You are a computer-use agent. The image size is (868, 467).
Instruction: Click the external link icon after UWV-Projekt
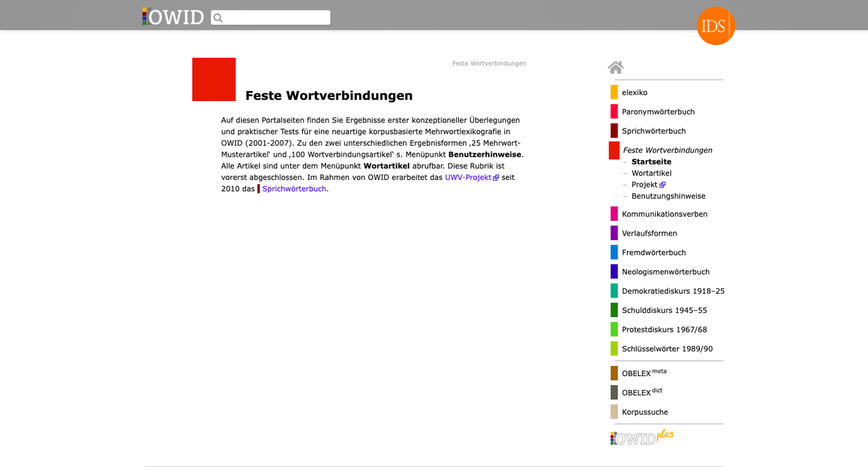click(496, 177)
